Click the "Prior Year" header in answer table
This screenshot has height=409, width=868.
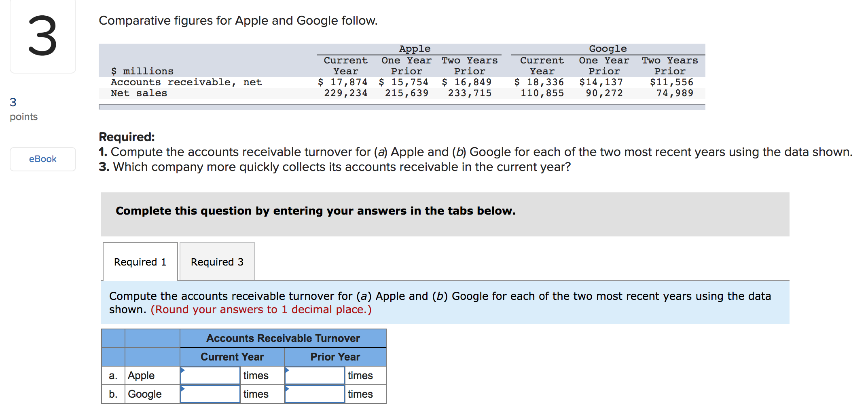pyautogui.click(x=335, y=357)
